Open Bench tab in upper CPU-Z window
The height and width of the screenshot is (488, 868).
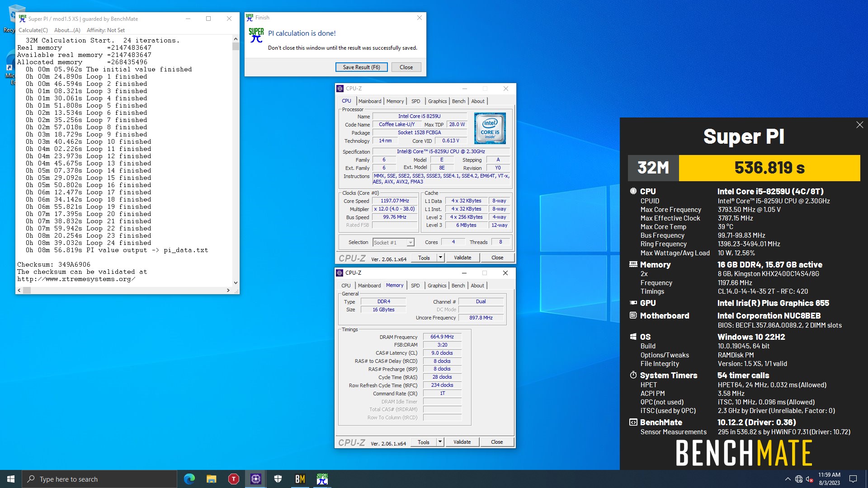(x=458, y=101)
